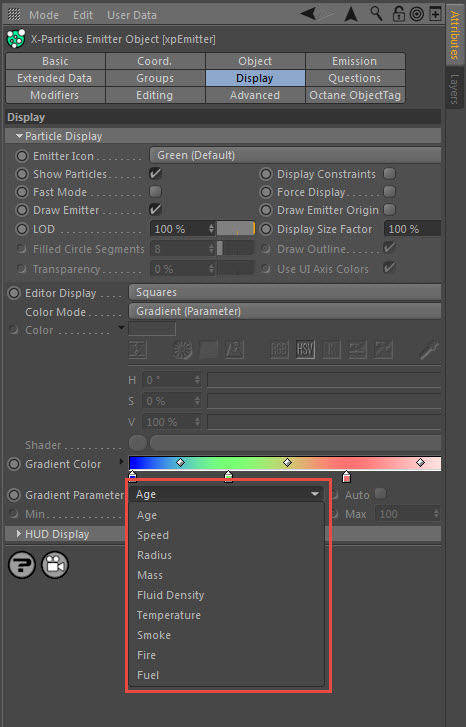Click the video camera icon button
The height and width of the screenshot is (727, 466).
coord(55,564)
